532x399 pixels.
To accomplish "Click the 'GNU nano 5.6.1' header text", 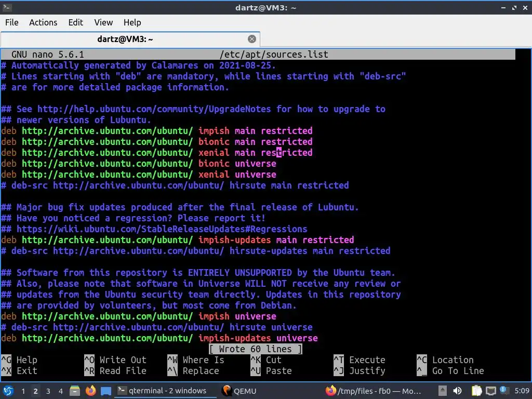I will tap(47, 54).
